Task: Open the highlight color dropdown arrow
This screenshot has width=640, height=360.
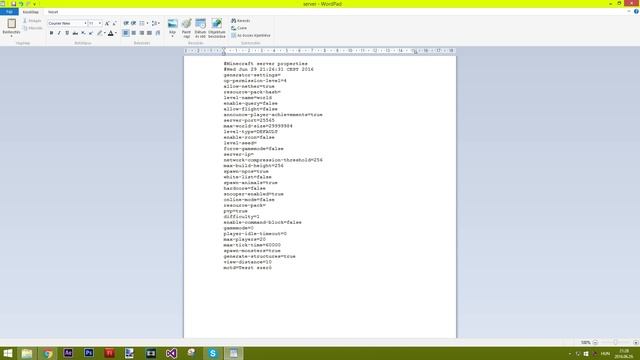Action: coord(105,33)
